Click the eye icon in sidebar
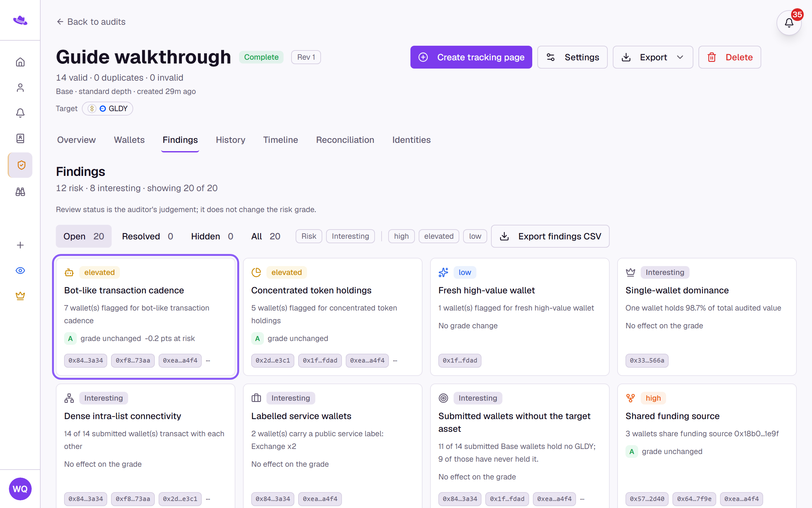812x508 pixels. [20, 271]
